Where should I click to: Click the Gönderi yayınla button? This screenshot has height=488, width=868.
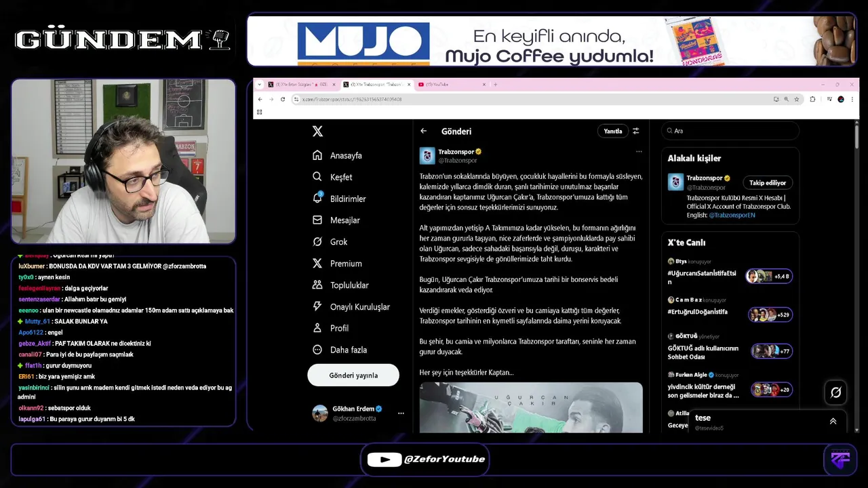[353, 375]
